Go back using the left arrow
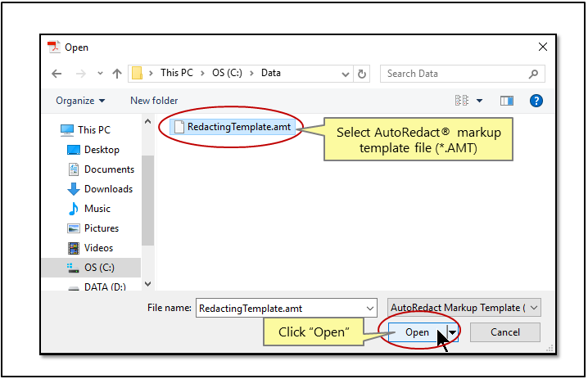The image size is (588, 379). [x=57, y=74]
